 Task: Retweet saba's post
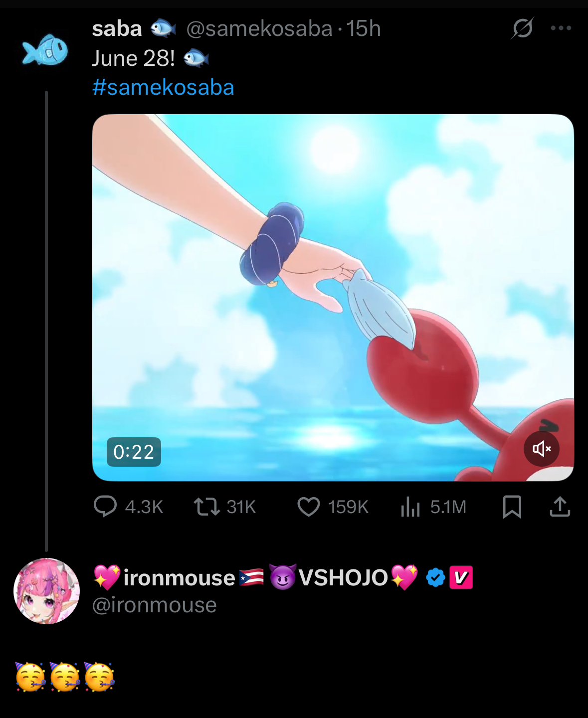coord(207,507)
